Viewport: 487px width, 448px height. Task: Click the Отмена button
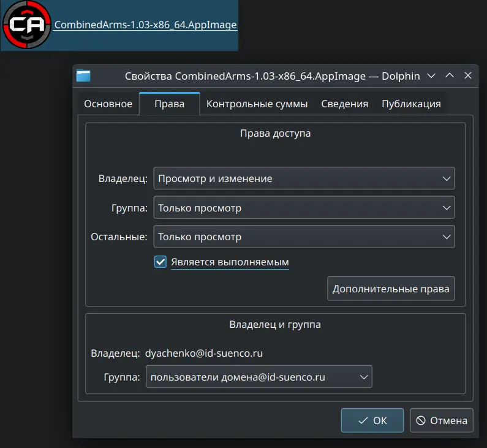441,420
